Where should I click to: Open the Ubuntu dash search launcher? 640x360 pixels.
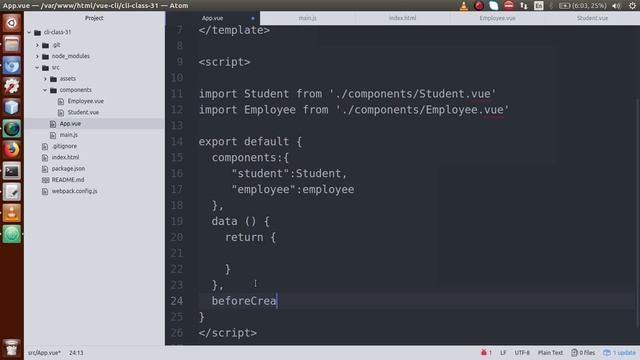11,23
